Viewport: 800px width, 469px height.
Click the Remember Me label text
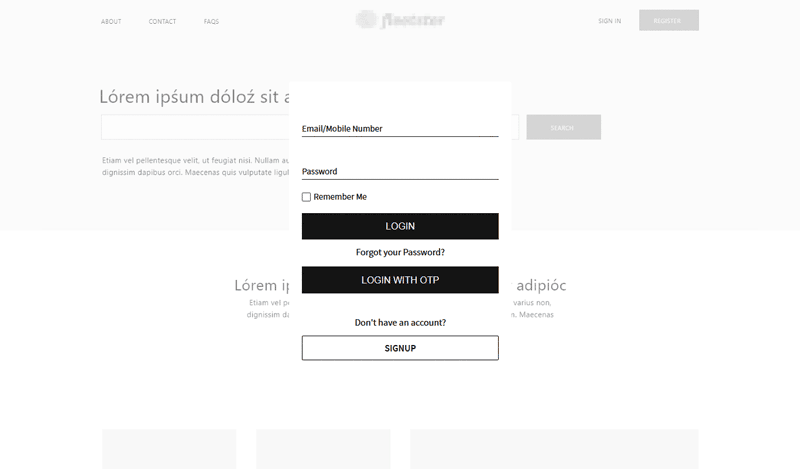pos(340,197)
